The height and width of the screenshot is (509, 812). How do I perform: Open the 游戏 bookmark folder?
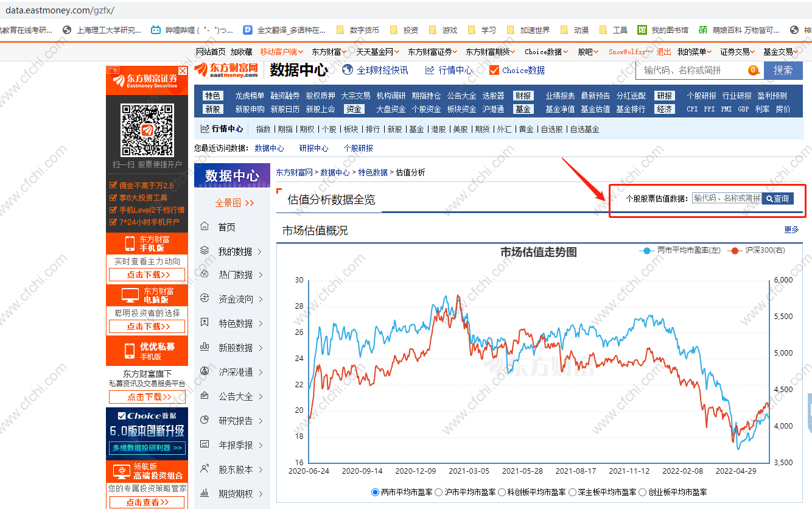click(x=443, y=30)
